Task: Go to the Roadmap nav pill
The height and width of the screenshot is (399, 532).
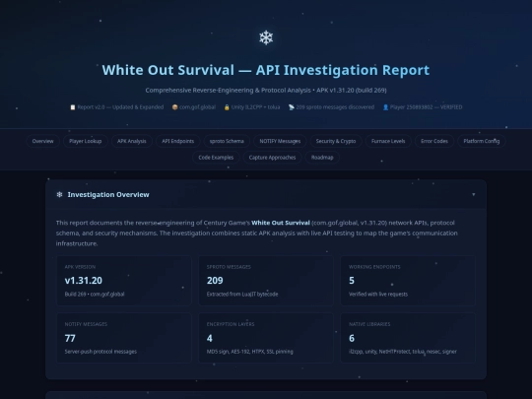Action: [322, 158]
